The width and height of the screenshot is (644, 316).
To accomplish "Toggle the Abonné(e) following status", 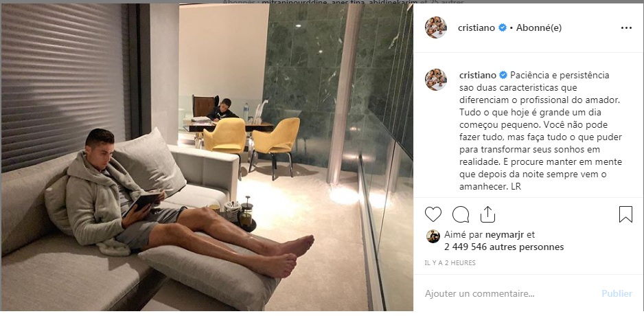I will tap(539, 28).
